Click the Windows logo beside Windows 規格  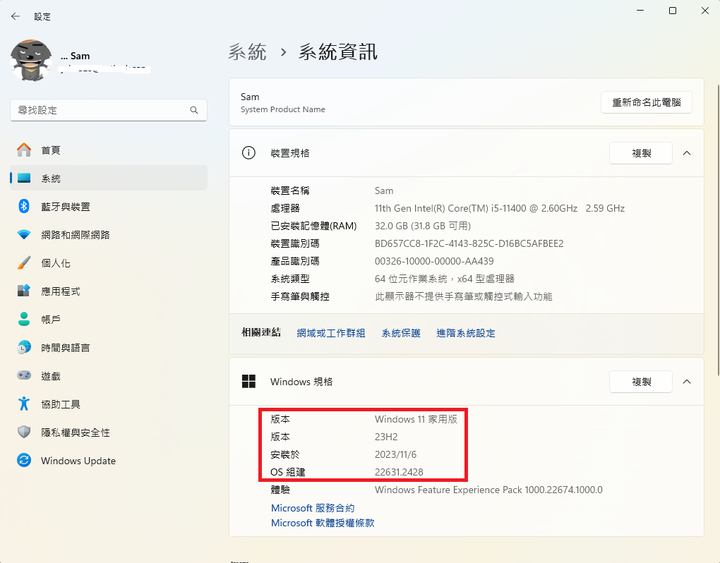click(x=248, y=381)
